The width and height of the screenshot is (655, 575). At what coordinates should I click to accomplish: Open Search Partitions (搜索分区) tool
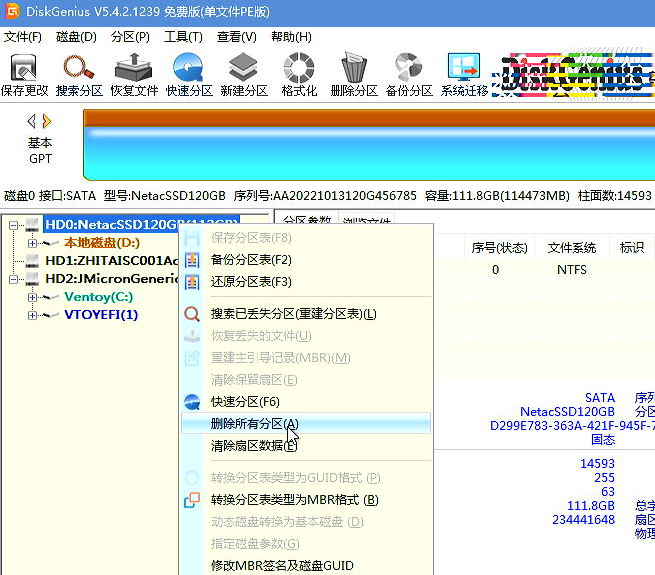79,75
